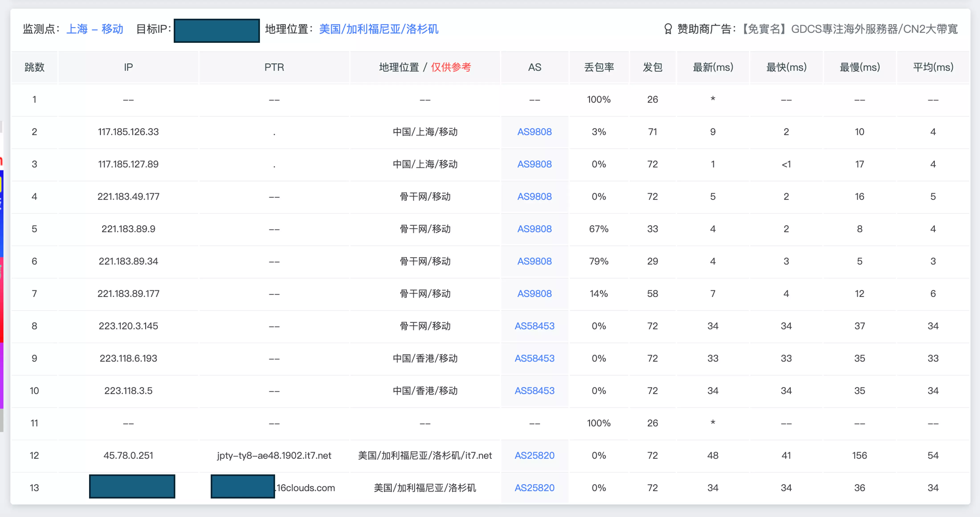Click the redacted target IP field
Viewport: 980px width, 517px height.
[x=216, y=31]
